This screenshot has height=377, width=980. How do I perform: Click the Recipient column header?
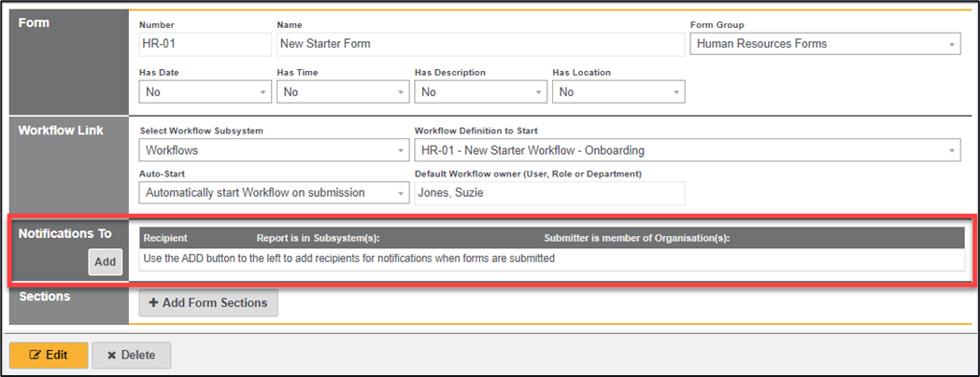(165, 238)
